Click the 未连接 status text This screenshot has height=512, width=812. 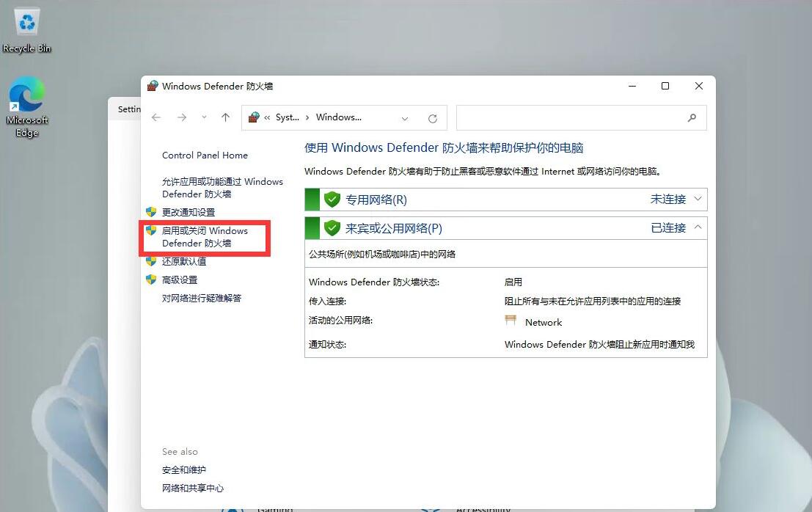(x=668, y=200)
